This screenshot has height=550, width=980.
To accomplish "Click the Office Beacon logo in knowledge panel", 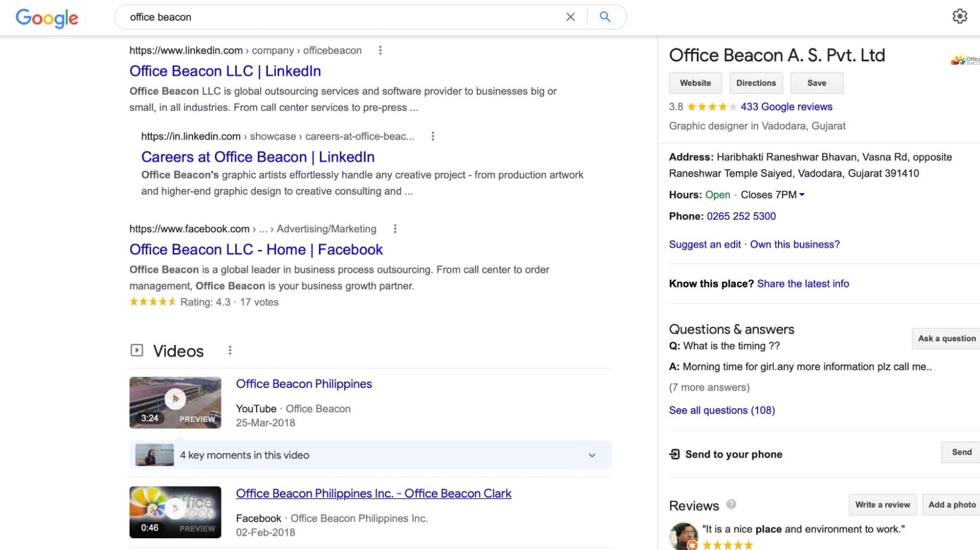I will (x=966, y=60).
